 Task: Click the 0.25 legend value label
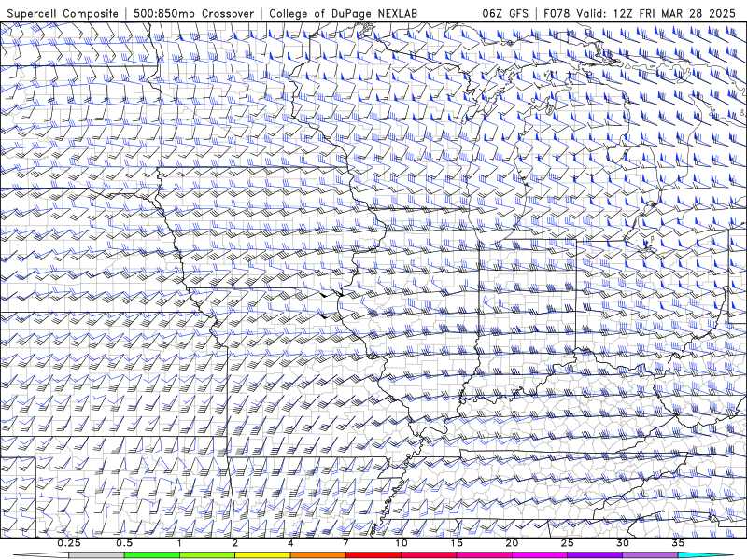(69, 543)
